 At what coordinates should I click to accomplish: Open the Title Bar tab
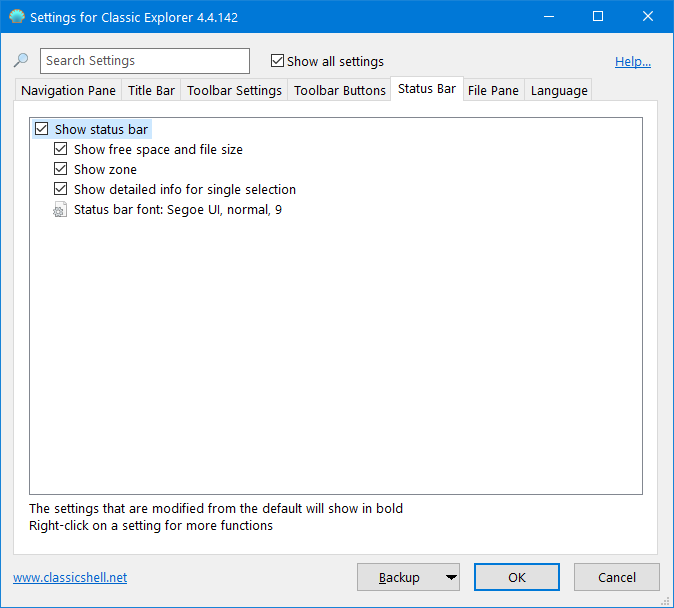(x=151, y=90)
